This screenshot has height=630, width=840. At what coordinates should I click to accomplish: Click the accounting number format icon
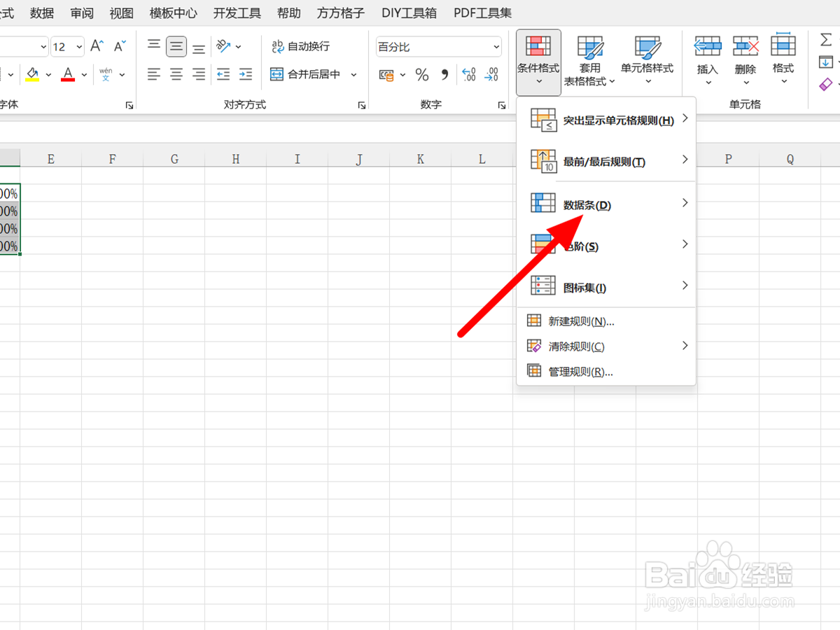tap(386, 74)
